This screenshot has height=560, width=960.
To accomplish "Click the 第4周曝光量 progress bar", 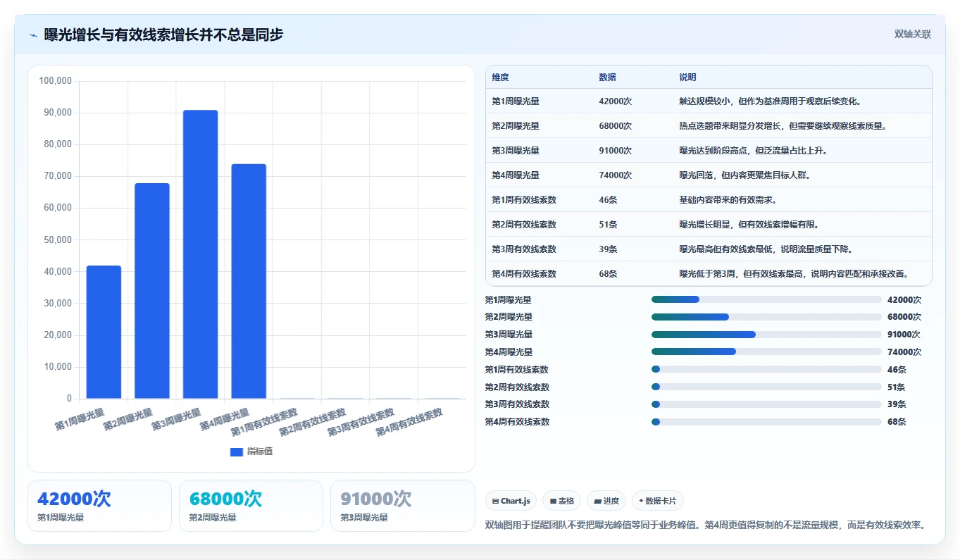I will [x=766, y=351].
